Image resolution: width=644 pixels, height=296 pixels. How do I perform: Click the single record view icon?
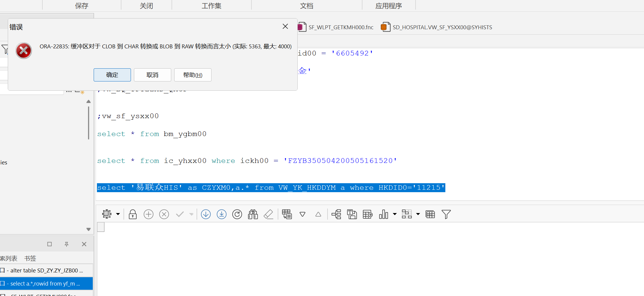pos(287,214)
